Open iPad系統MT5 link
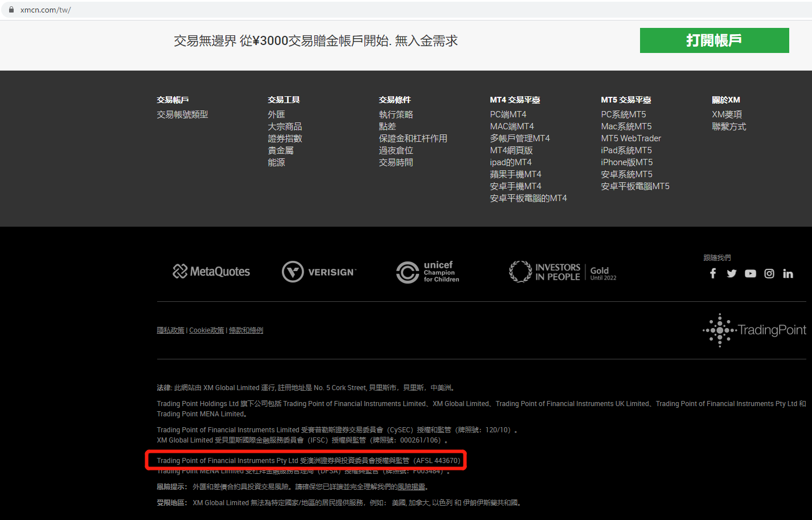Viewport: 812px width, 520px height. [626, 150]
